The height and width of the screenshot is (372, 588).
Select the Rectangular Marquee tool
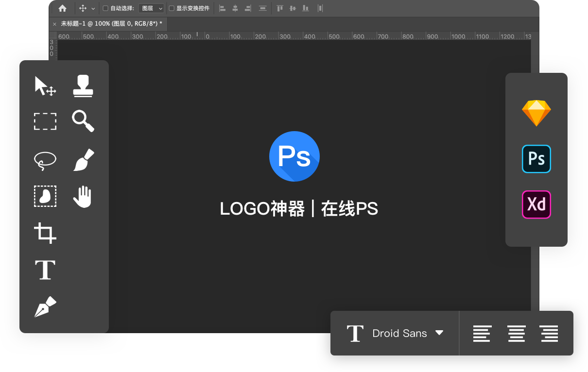45,121
